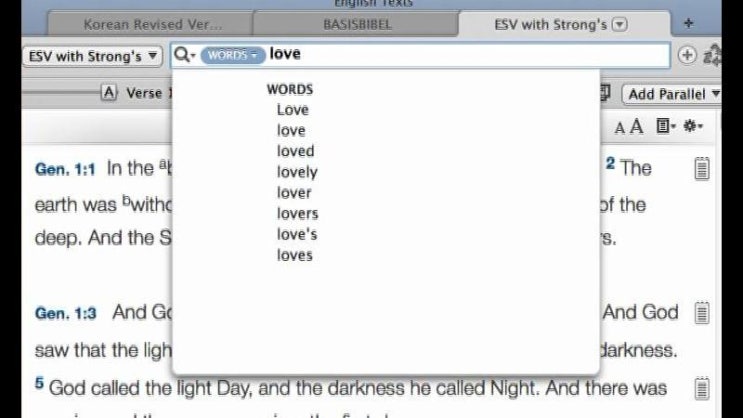Choose 'lovers' in the suggestion list
The height and width of the screenshot is (418, 743).
[297, 213]
